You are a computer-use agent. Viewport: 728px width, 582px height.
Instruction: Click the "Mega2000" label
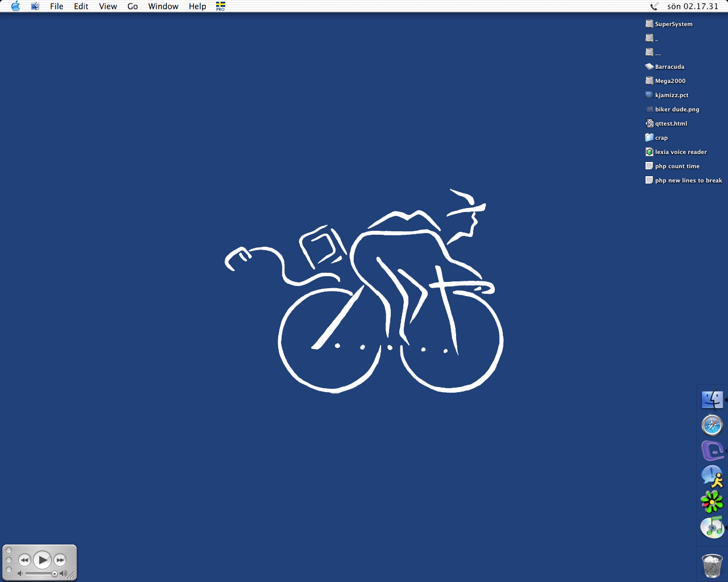pos(671,81)
